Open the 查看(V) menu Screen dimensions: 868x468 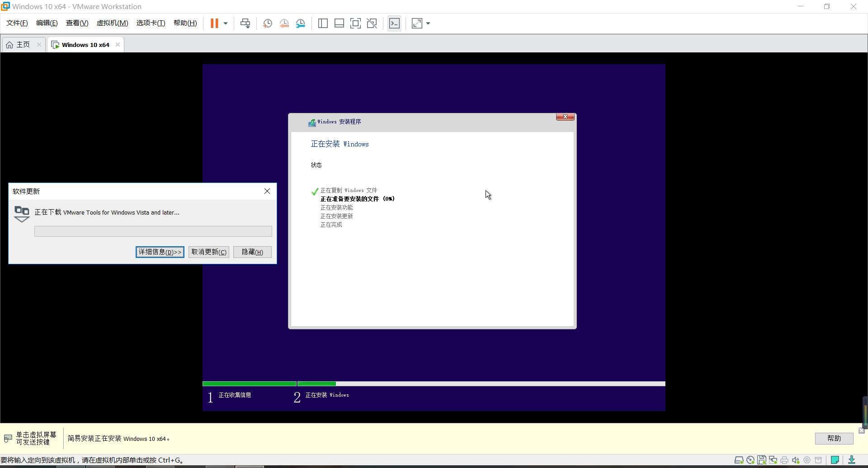(x=77, y=23)
